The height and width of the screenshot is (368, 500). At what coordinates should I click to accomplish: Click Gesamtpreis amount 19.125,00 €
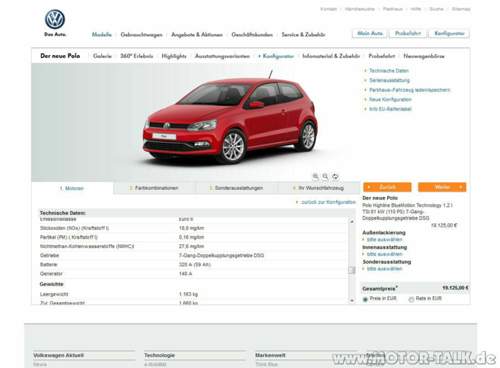click(455, 288)
